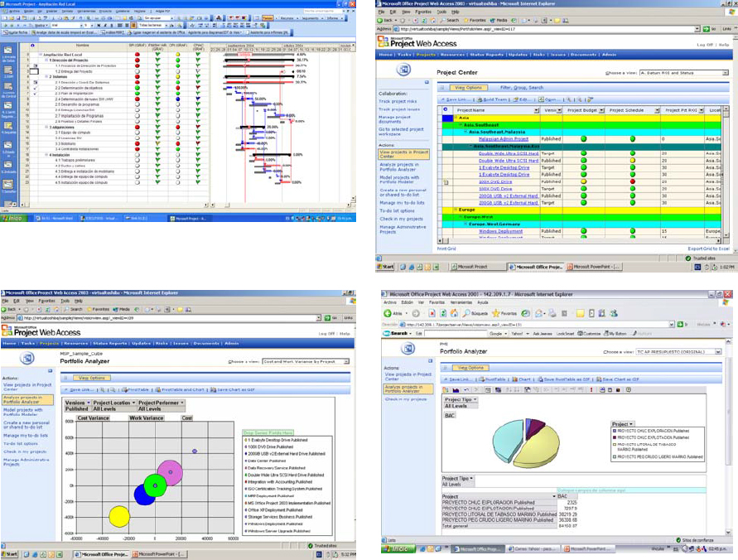Open Status Reports tab in Project Center navigation
The image size is (738, 560).
click(x=487, y=55)
